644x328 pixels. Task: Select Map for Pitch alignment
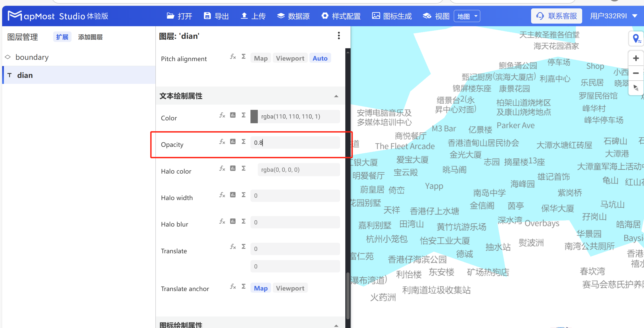260,58
